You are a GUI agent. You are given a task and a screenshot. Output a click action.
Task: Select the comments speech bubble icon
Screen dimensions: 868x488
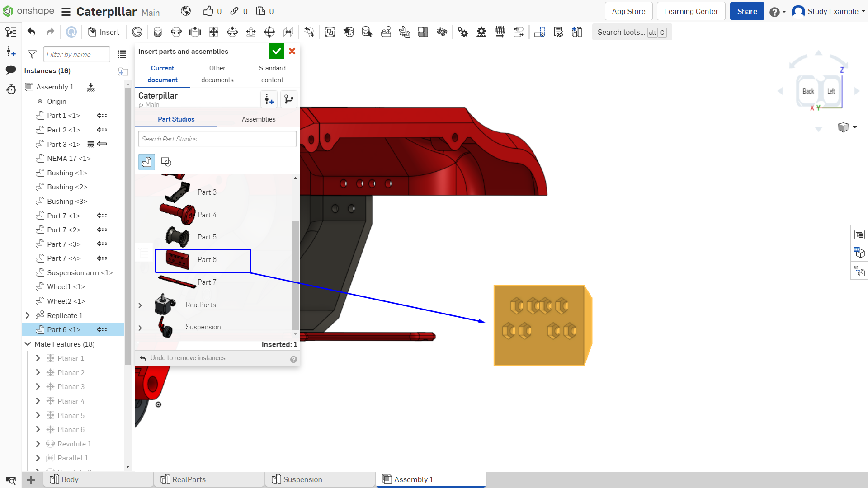tap(11, 70)
